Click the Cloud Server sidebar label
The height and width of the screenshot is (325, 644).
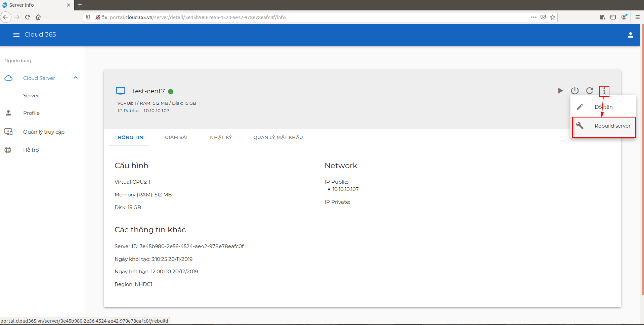[x=39, y=78]
